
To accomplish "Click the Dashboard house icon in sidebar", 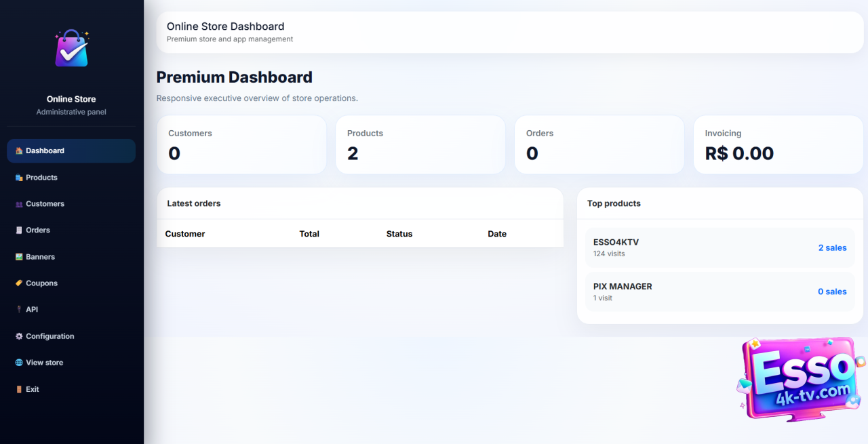I will click(x=19, y=151).
